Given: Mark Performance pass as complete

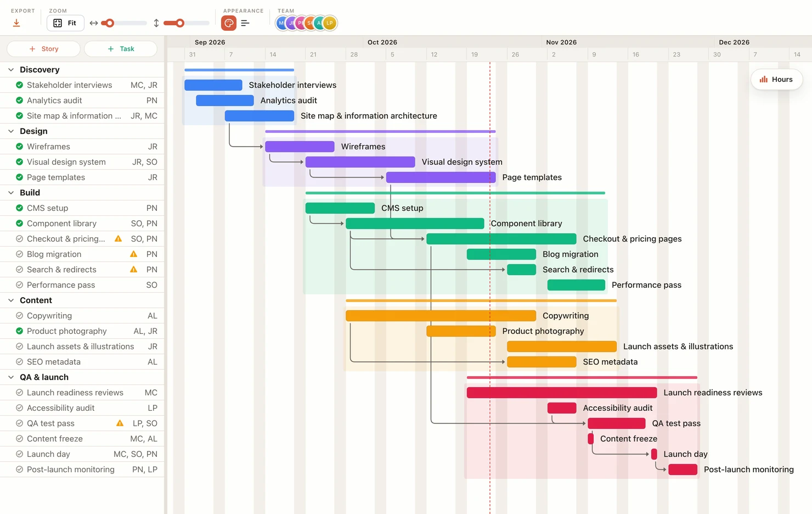Looking at the screenshot, I should tap(19, 285).
